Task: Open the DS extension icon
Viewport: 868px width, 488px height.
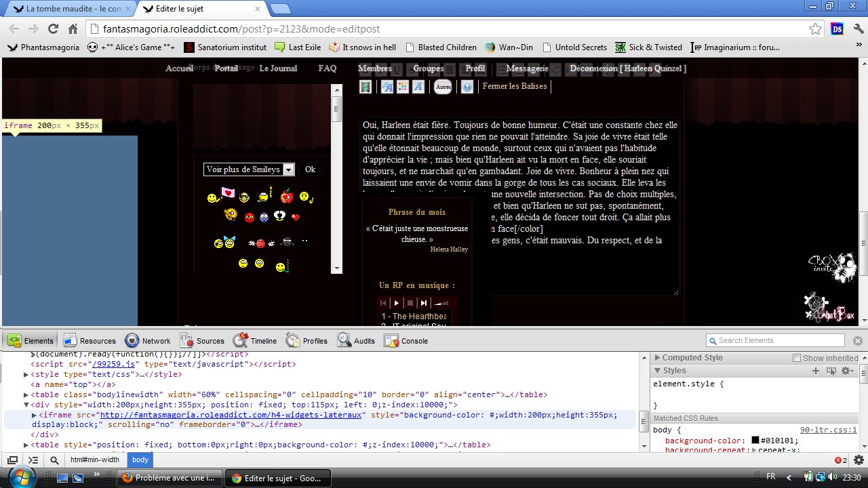Action: pyautogui.click(x=837, y=29)
